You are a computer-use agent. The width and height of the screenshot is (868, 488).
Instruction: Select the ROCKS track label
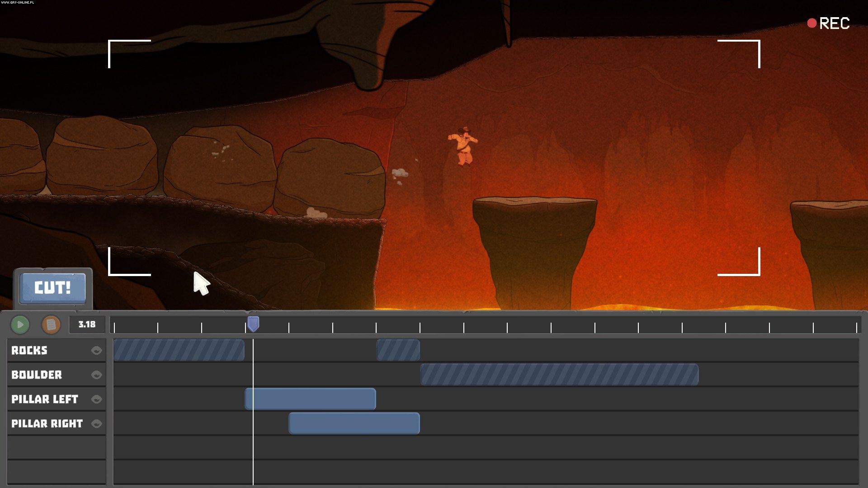point(29,351)
